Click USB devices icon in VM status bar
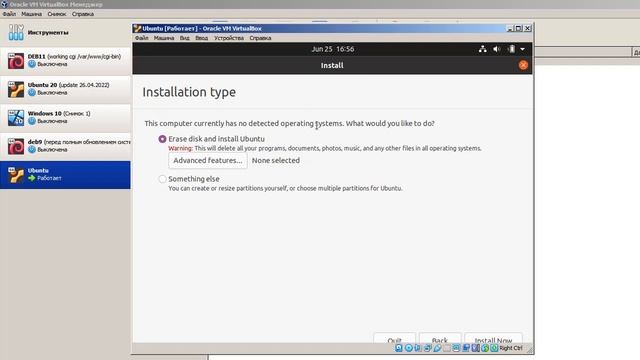640x360 pixels. point(438,348)
